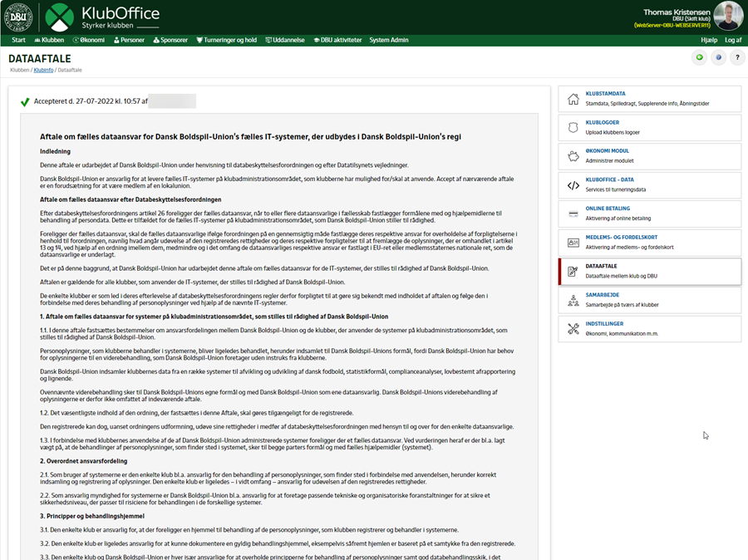
Task: Open Klubstamdata via the house icon
Action: point(573,99)
